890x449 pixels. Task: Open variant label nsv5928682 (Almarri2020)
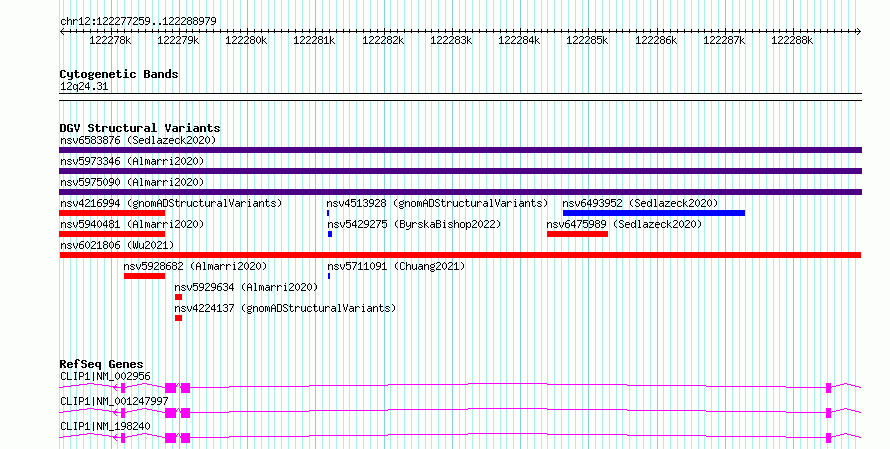pos(195,266)
